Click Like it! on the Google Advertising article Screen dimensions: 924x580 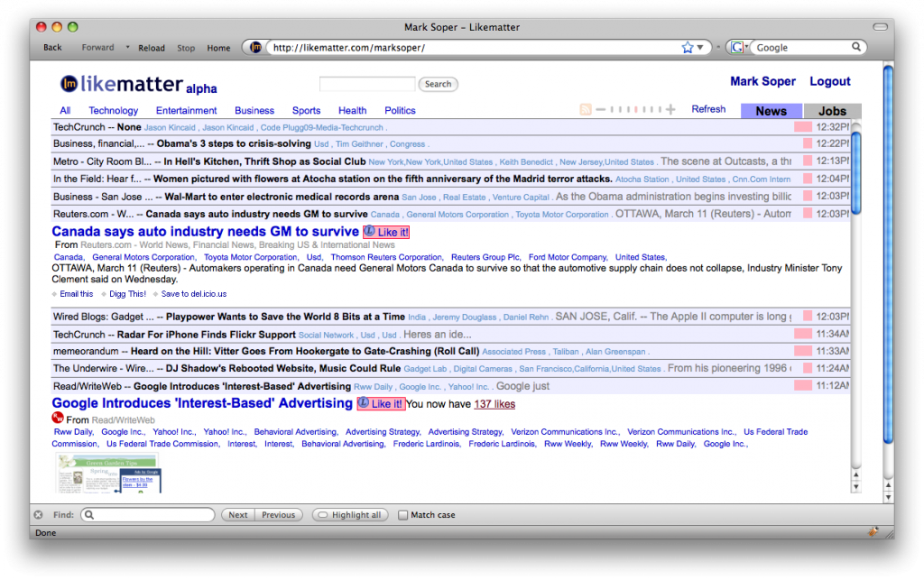pyautogui.click(x=380, y=403)
